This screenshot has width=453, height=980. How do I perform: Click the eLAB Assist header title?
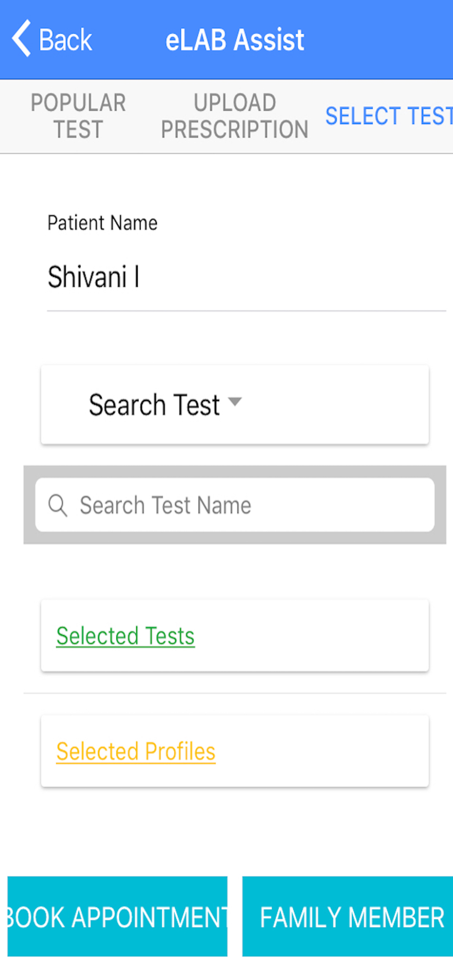235,40
